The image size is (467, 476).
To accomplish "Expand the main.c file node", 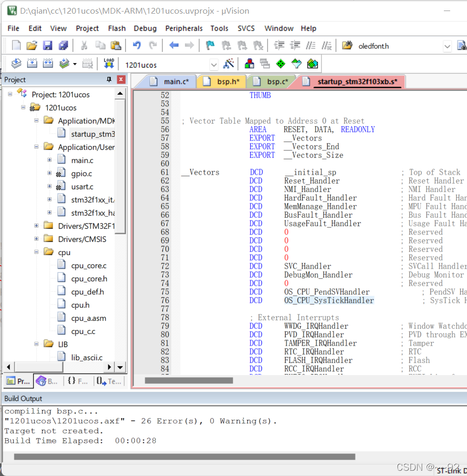I will click(49, 160).
